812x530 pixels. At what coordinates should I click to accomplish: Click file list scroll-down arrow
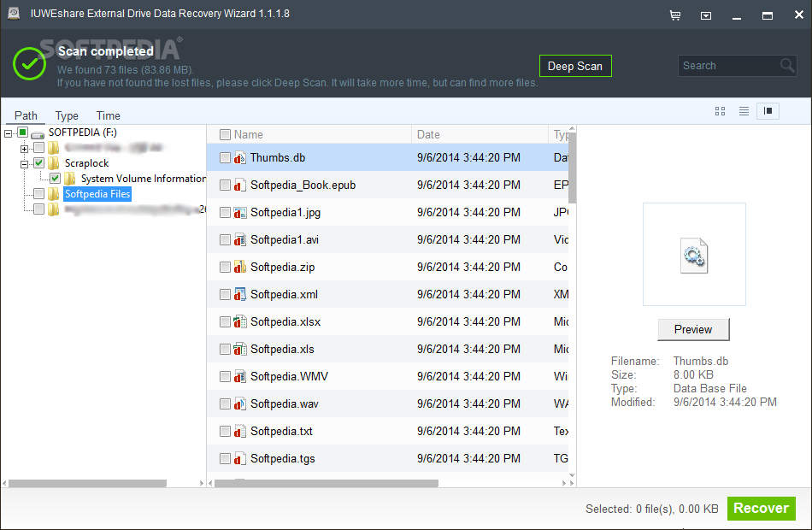pyautogui.click(x=572, y=475)
